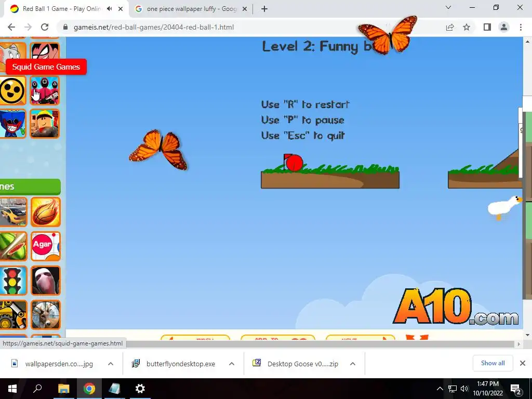Open the yellow Brawl Stars face game icon

12,90
